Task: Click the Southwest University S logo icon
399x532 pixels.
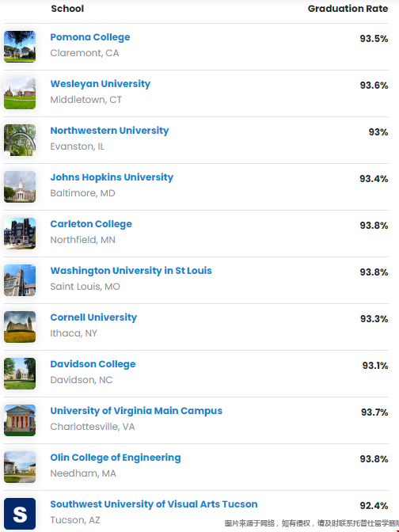Action: 20,514
